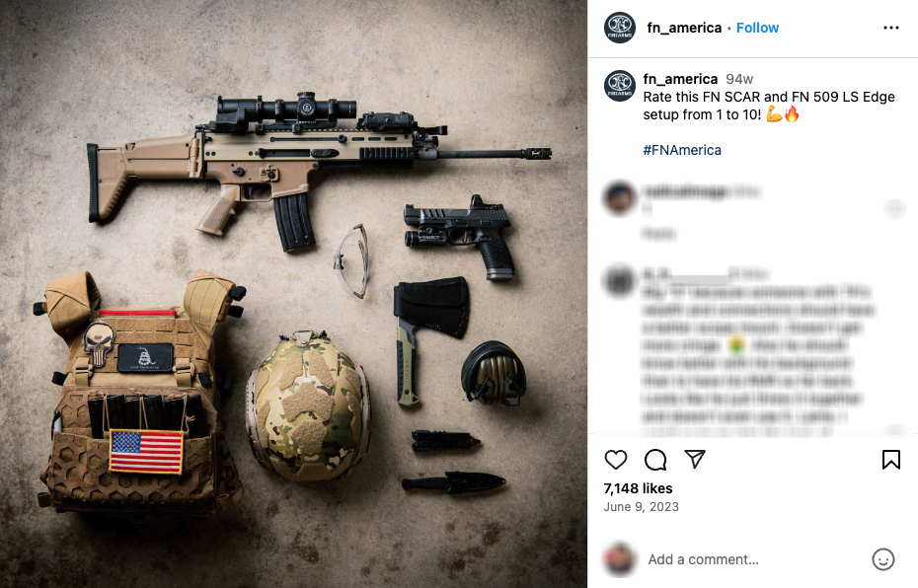Share the post with the paper plane icon
The height and width of the screenshot is (588, 918).
pos(695,460)
